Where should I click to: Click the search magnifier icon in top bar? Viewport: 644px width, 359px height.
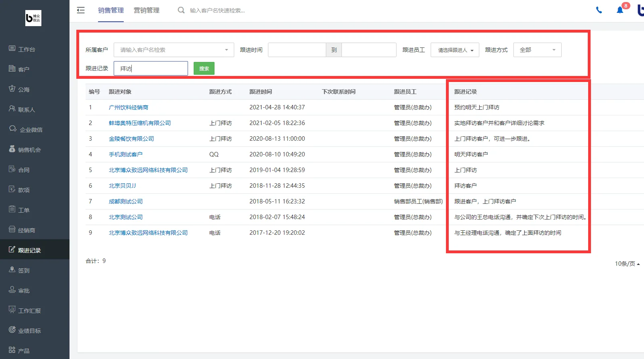(181, 10)
